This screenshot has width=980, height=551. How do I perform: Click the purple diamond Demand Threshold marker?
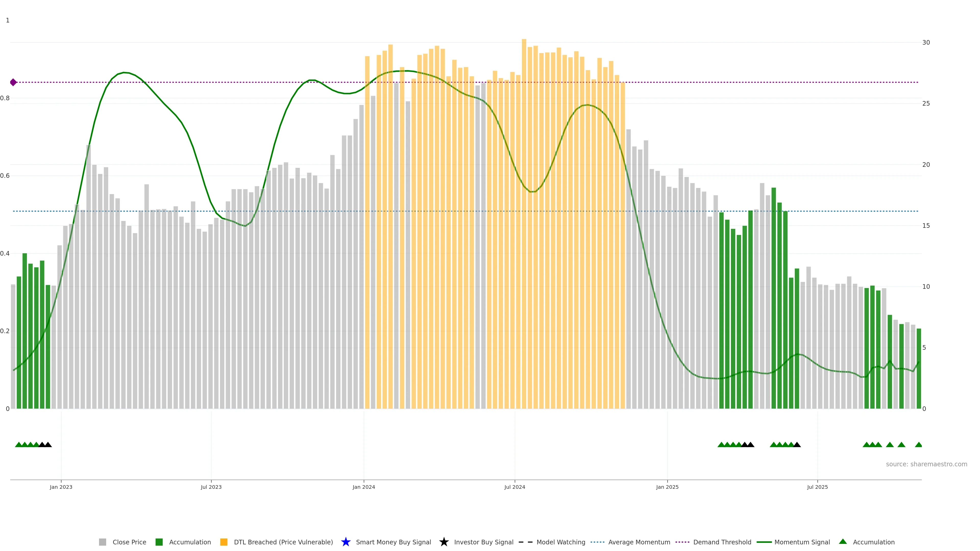[13, 82]
